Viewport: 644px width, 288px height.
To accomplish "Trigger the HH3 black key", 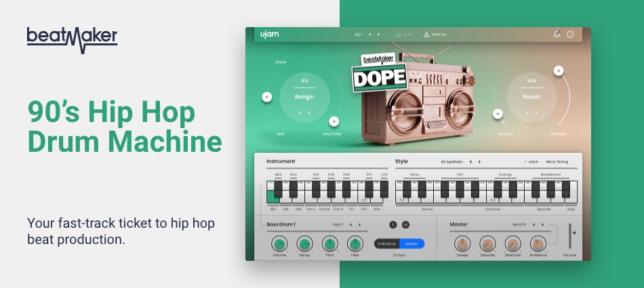I will click(346, 189).
